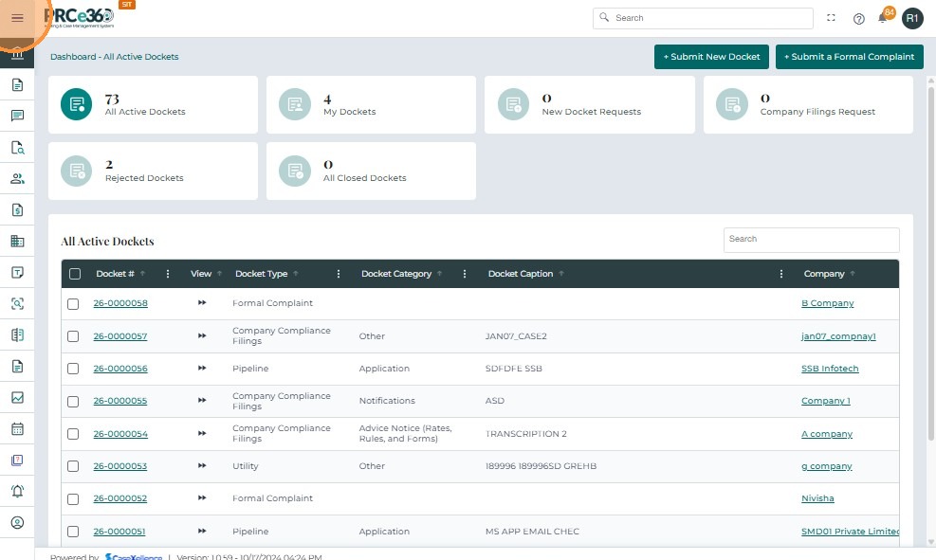
Task: Select the My Dockets card
Action: [371, 105]
